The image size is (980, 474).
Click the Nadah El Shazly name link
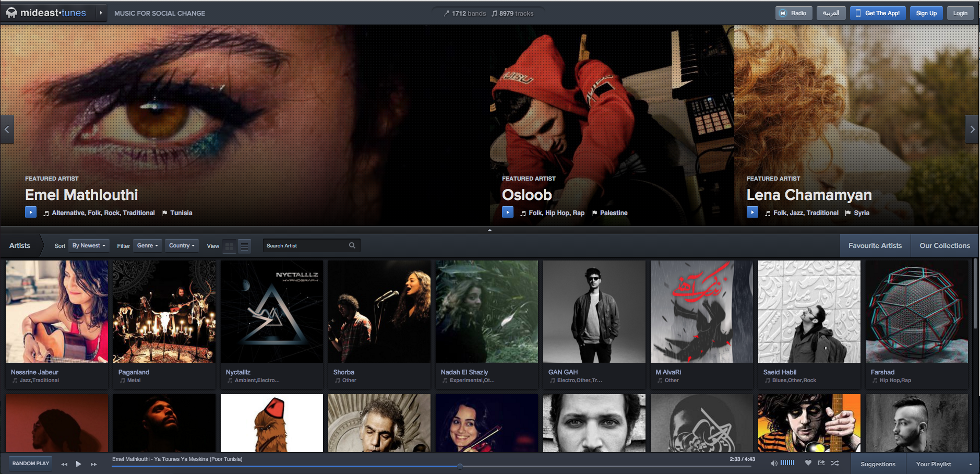464,372
